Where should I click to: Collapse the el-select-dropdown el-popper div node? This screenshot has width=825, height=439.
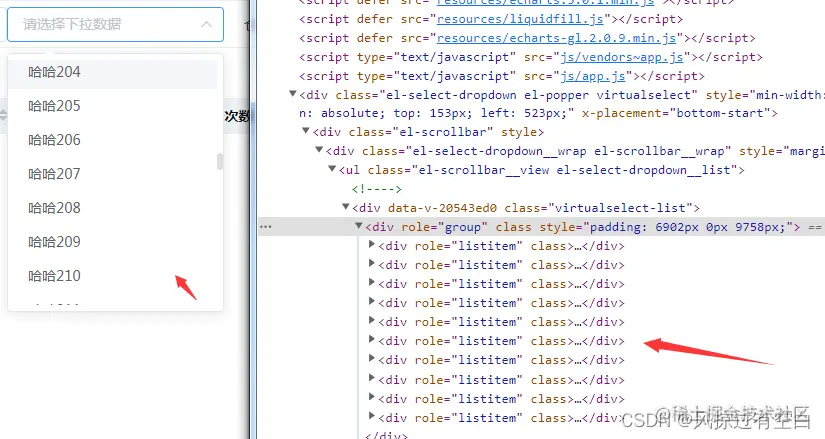point(293,94)
